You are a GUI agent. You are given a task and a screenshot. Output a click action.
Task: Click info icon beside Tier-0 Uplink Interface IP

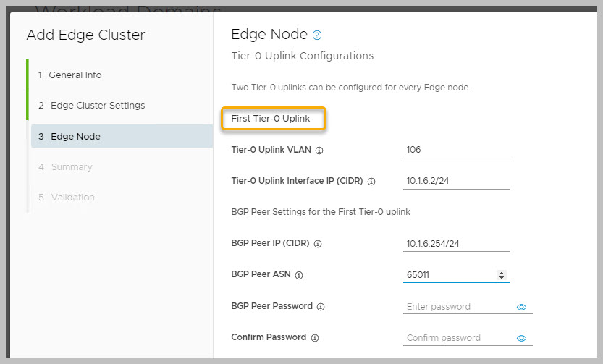371,182
